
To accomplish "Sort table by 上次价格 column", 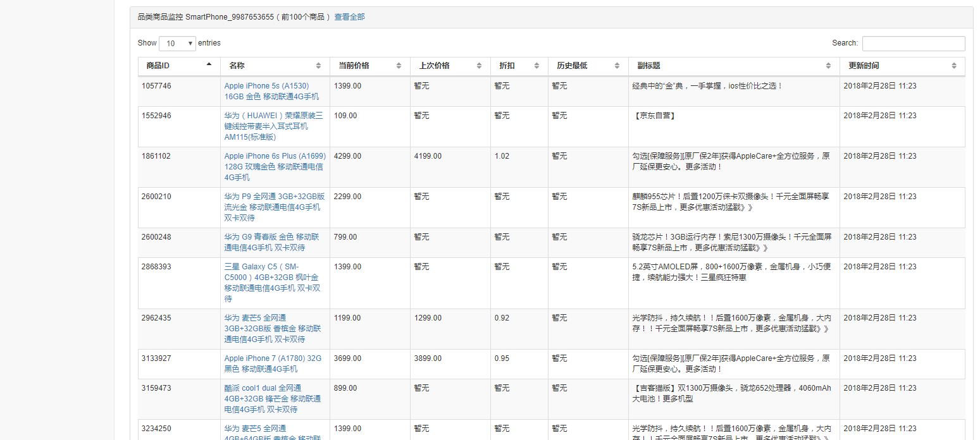I will click(x=450, y=66).
